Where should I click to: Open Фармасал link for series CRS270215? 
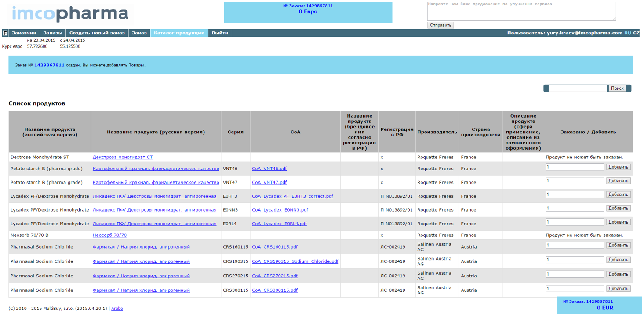pyautogui.click(x=141, y=276)
